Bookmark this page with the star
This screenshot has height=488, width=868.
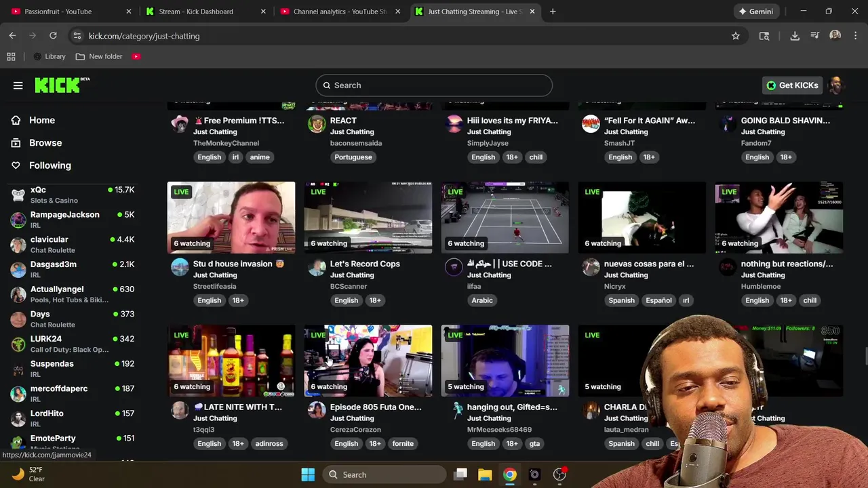(x=736, y=36)
